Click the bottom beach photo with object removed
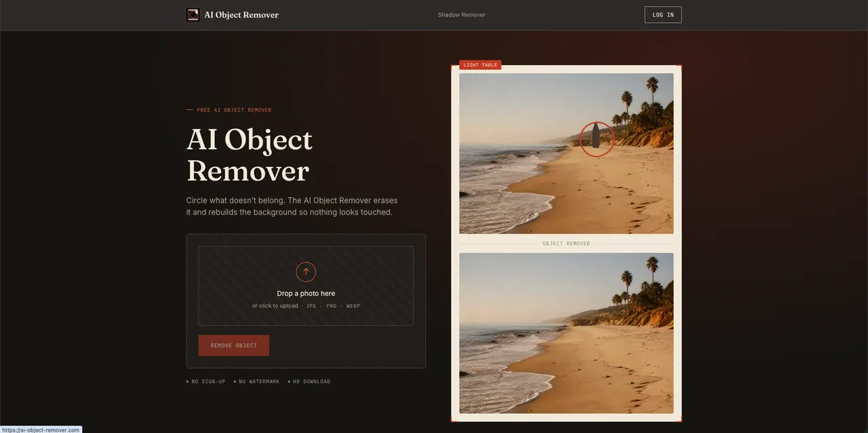The height and width of the screenshot is (433, 868). 566,333
